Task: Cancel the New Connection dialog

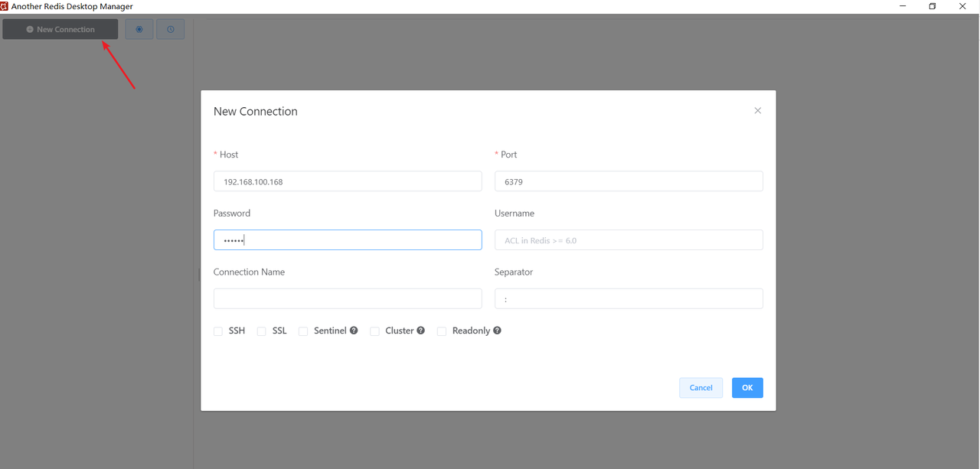Action: [x=701, y=388]
